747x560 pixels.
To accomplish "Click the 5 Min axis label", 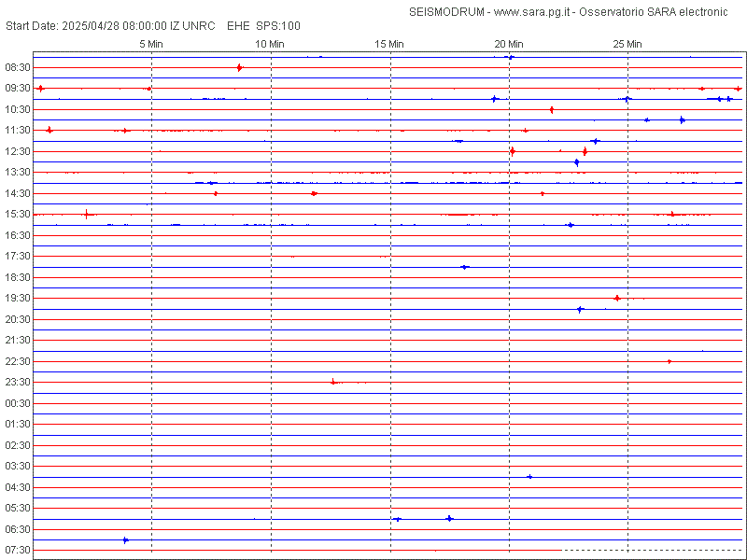I will point(151,44).
